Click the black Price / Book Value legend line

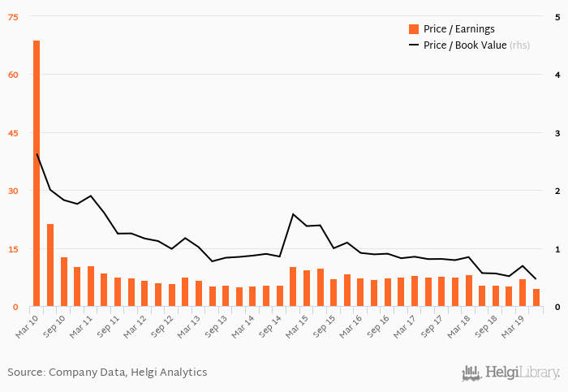pos(414,45)
